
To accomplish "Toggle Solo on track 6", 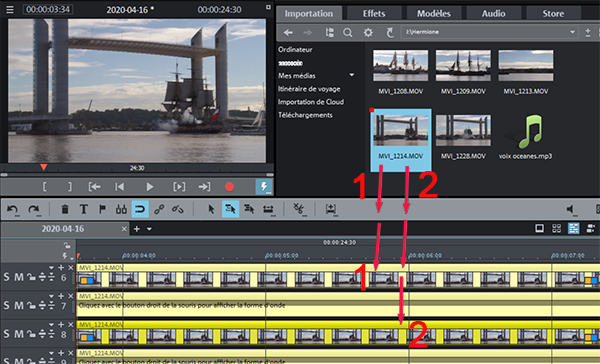I will pyautogui.click(x=6, y=277).
